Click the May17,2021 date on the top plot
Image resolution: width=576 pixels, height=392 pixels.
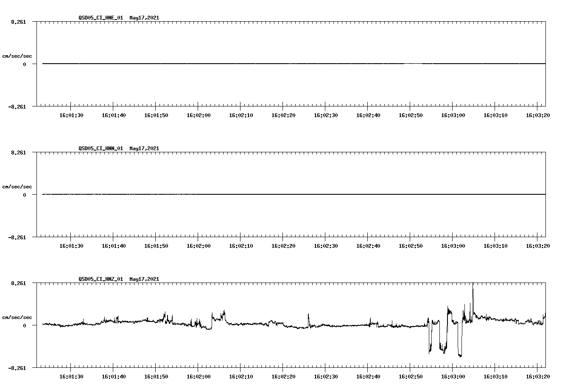click(144, 18)
